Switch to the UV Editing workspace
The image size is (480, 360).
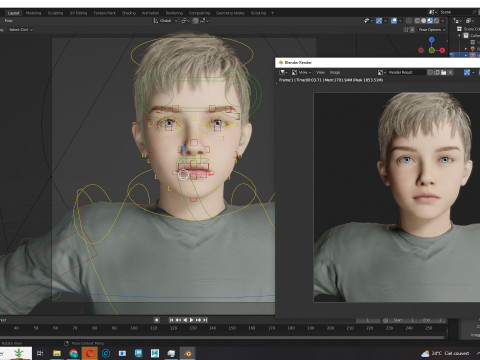point(78,13)
